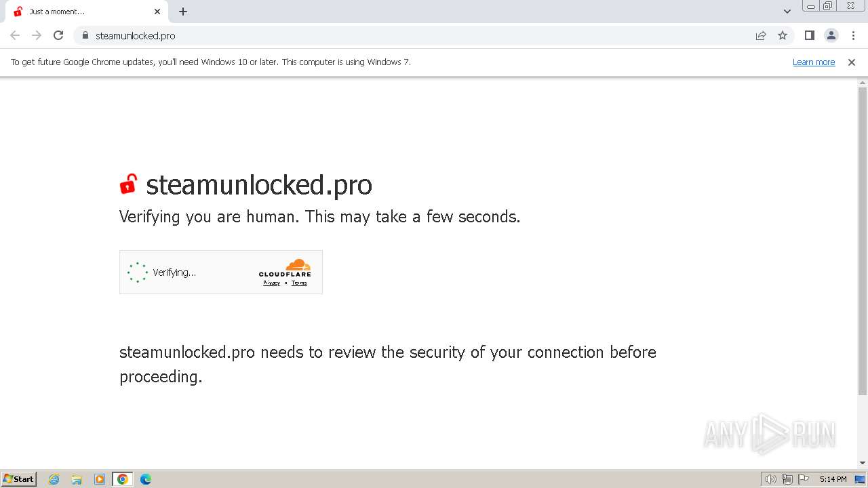
Task: Open Microsoft Edge from the taskbar
Action: click(145, 479)
